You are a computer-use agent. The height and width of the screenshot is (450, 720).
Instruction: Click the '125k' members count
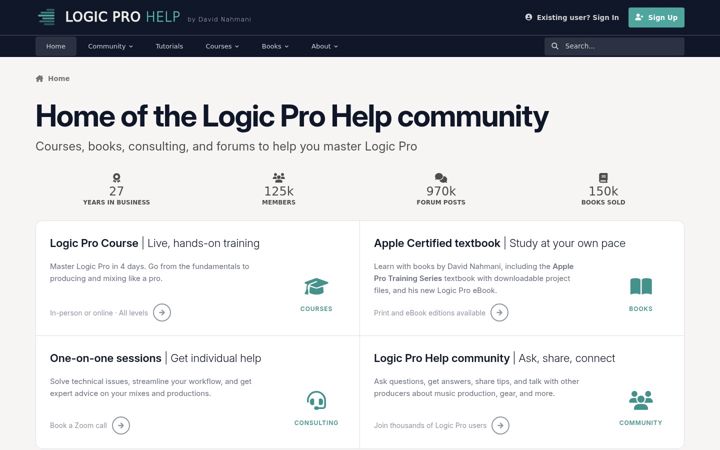point(279,191)
